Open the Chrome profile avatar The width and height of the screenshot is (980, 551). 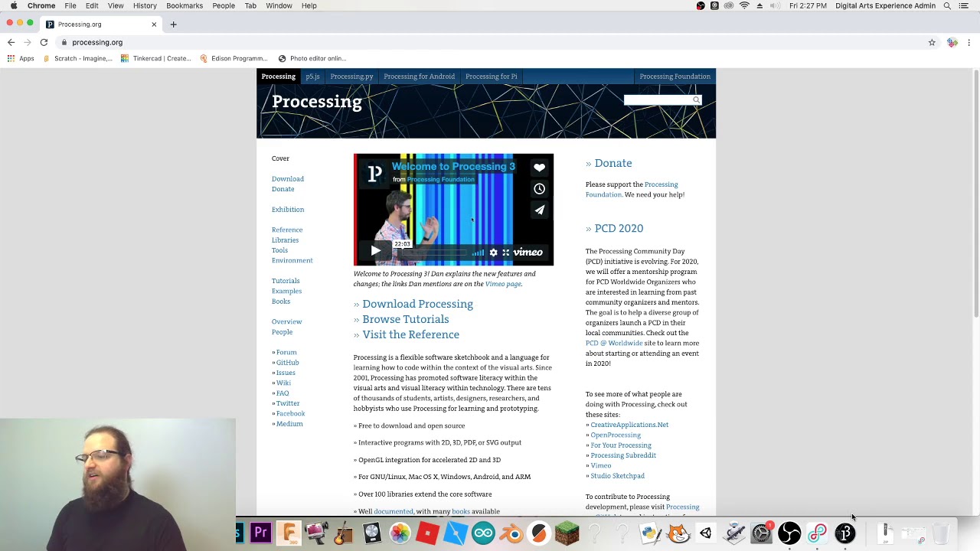tap(952, 42)
